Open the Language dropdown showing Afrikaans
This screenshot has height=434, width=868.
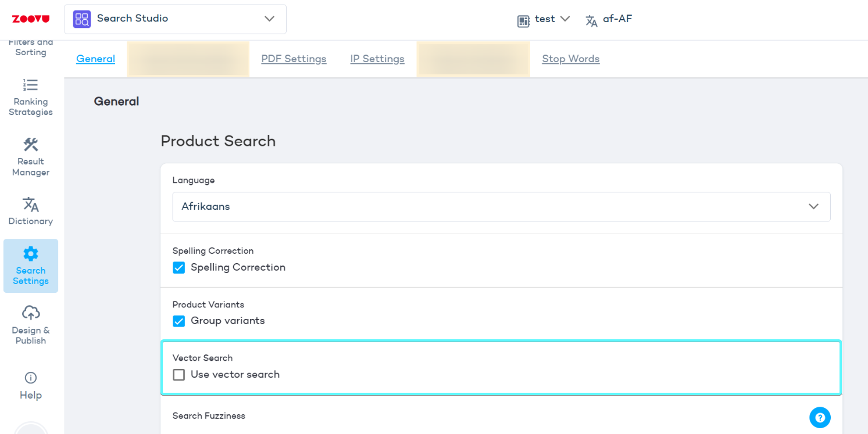pos(501,206)
